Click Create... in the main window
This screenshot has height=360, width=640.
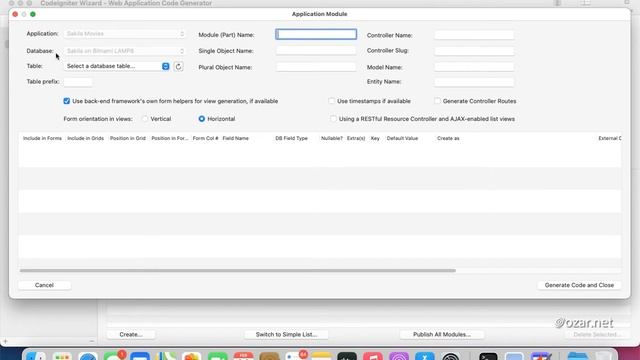(x=131, y=334)
